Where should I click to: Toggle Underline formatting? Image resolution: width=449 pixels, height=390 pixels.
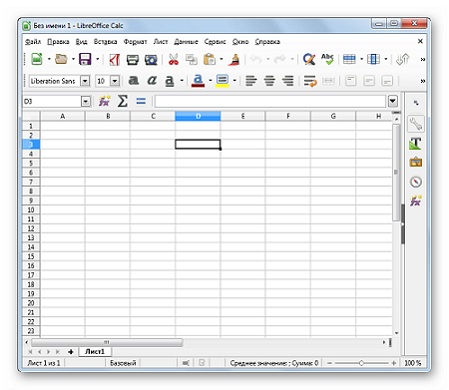click(x=170, y=81)
